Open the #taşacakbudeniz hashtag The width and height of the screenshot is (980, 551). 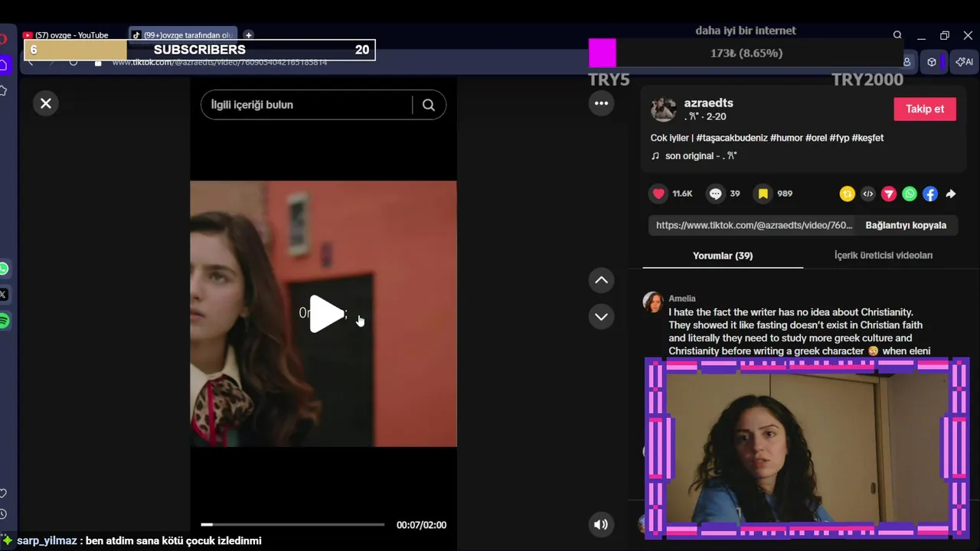[732, 138]
